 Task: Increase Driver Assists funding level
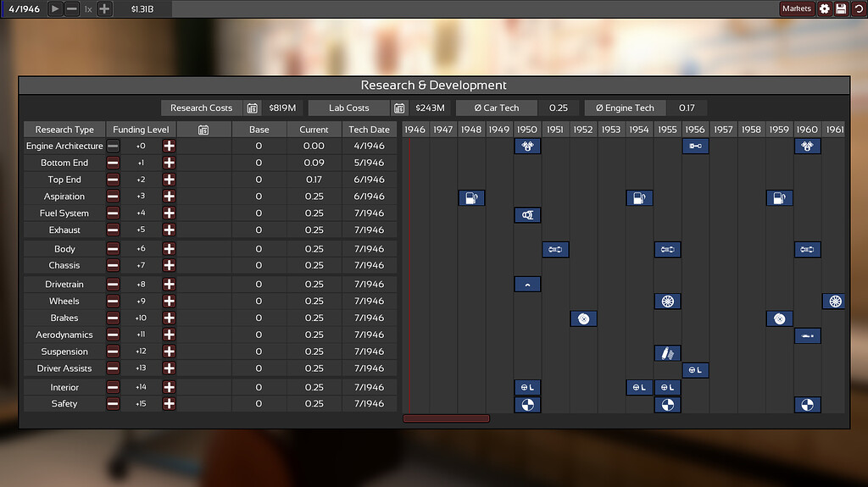click(170, 368)
